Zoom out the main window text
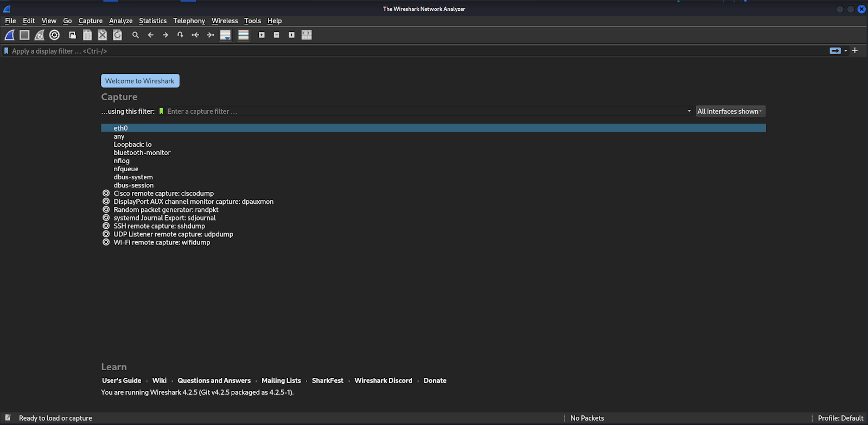 [277, 35]
